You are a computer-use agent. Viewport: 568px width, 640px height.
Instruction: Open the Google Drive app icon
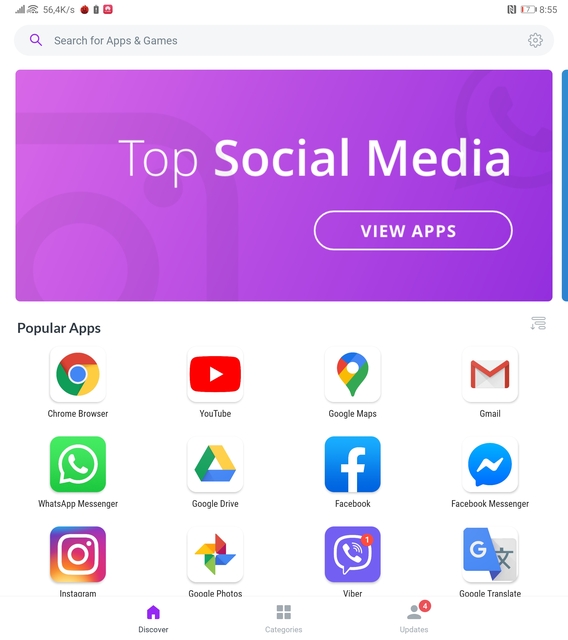[x=215, y=464]
